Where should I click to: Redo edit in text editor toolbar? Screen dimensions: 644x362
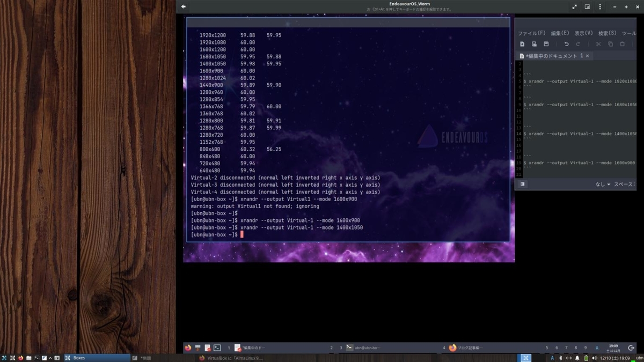(x=578, y=44)
